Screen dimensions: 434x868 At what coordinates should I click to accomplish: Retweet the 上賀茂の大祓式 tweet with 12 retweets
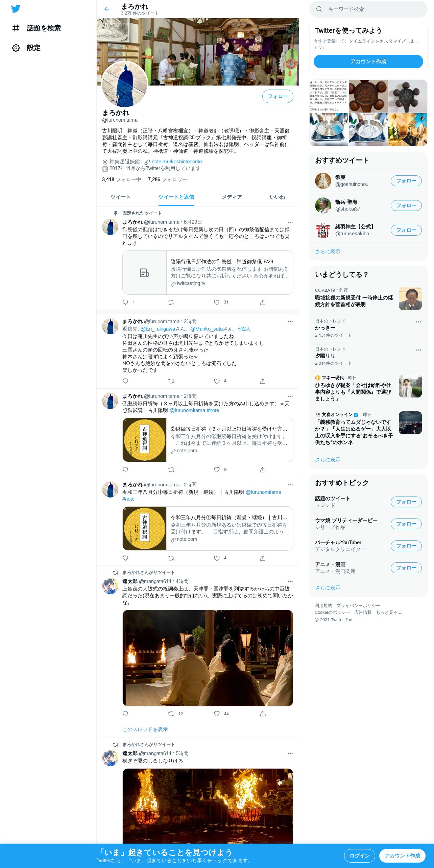pyautogui.click(x=171, y=714)
